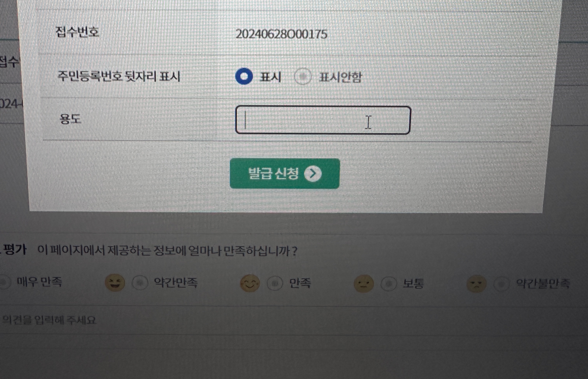Viewport: 588px width, 379px height.
Task: Click the receipt number 20240628000175
Action: pyautogui.click(x=281, y=34)
